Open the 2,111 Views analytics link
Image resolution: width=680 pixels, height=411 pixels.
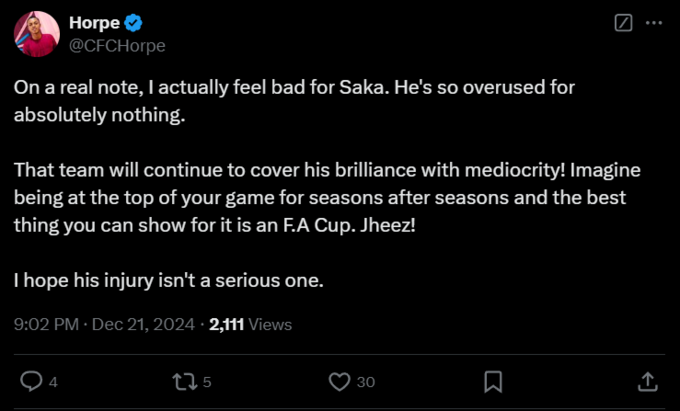coord(250,324)
